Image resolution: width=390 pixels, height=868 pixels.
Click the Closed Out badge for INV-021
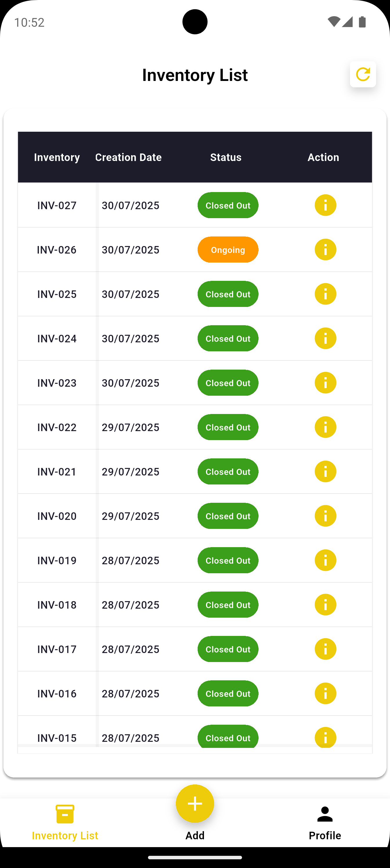[x=228, y=472]
